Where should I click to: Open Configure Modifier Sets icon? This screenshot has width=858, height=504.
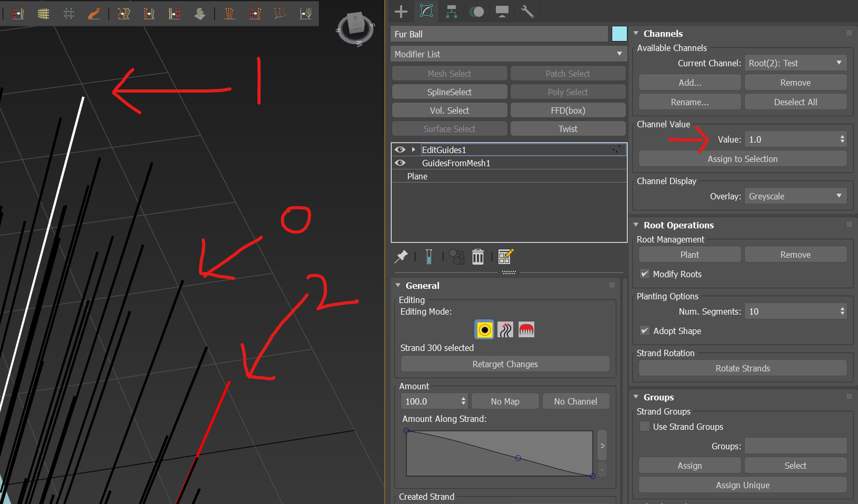click(x=505, y=257)
